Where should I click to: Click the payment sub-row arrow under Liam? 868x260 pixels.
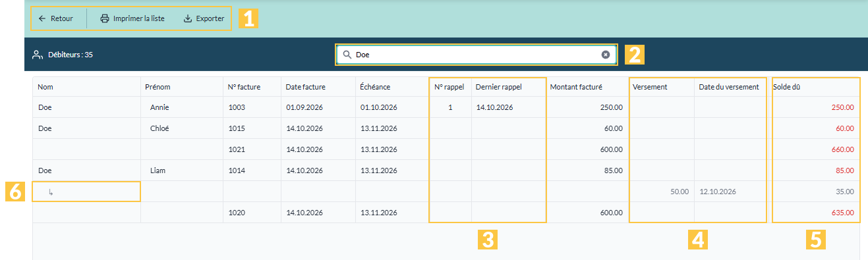click(x=51, y=192)
